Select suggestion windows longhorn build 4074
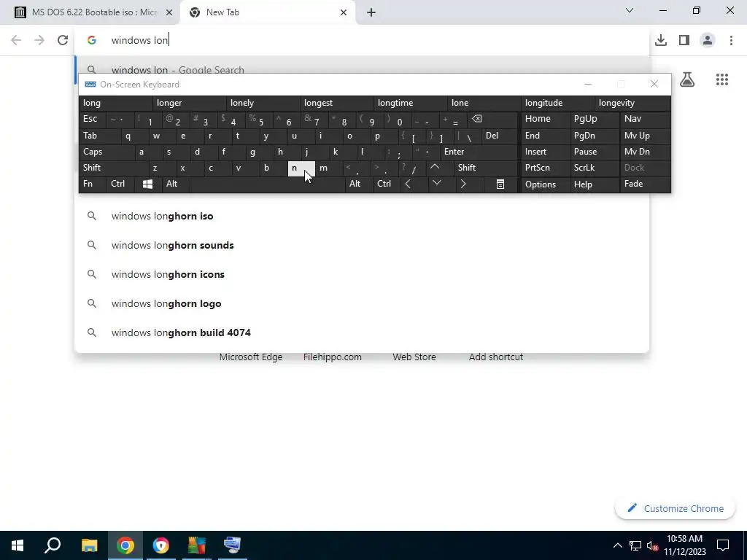Viewport: 747px width, 560px height. (362, 332)
